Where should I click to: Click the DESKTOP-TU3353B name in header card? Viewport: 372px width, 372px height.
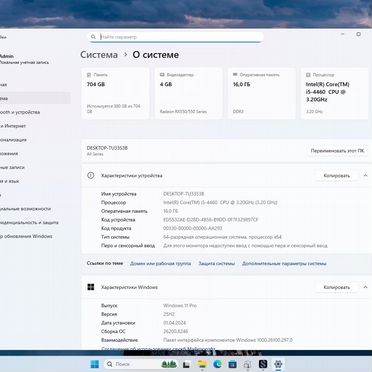click(107, 148)
